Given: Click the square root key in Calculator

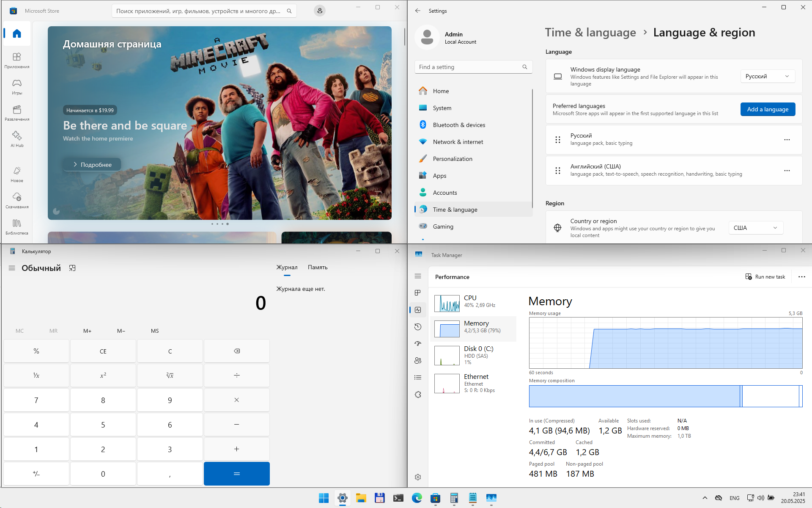Looking at the screenshot, I should 170,375.
